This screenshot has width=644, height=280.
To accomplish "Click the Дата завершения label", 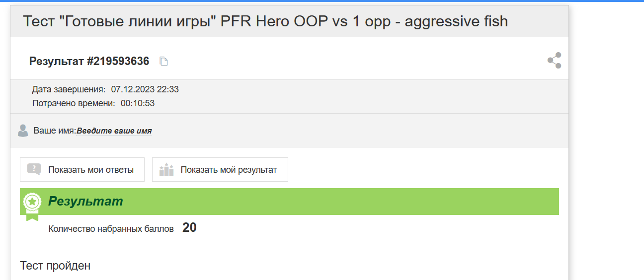I will tap(69, 89).
